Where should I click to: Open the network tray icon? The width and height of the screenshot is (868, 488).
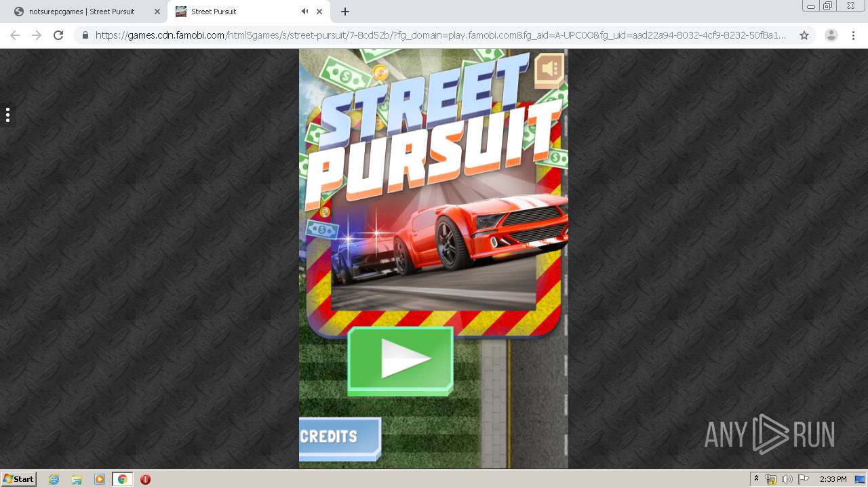[x=771, y=479]
